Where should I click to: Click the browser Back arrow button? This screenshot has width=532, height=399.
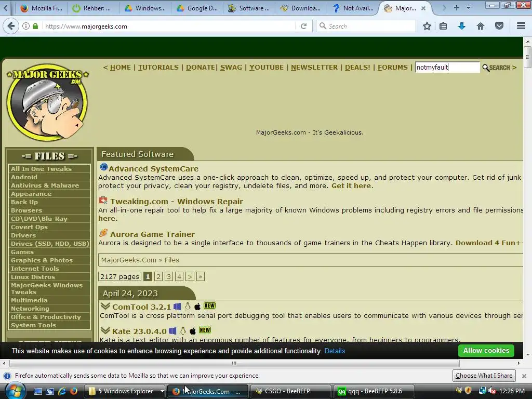coord(11,26)
